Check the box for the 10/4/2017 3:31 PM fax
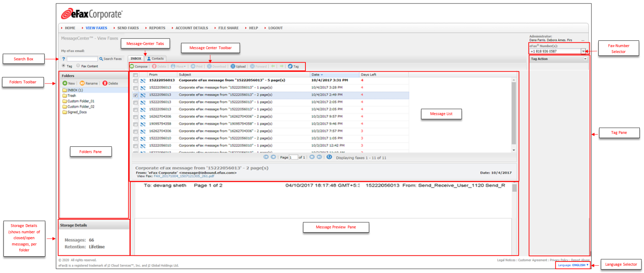This screenshot has height=273, width=644. 135,81
